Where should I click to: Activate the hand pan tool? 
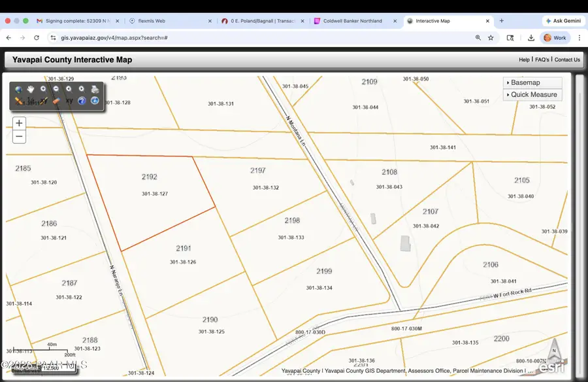click(31, 89)
